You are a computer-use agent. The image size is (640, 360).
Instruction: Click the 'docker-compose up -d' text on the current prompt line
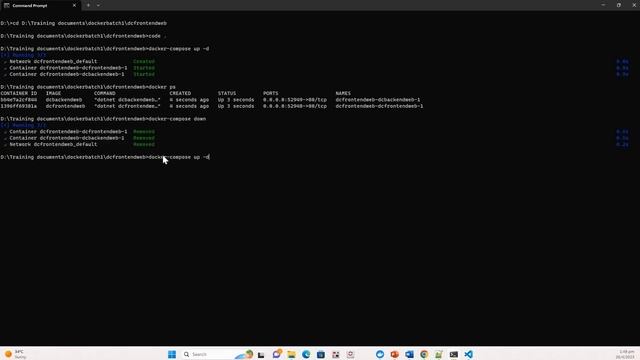pyautogui.click(x=179, y=157)
